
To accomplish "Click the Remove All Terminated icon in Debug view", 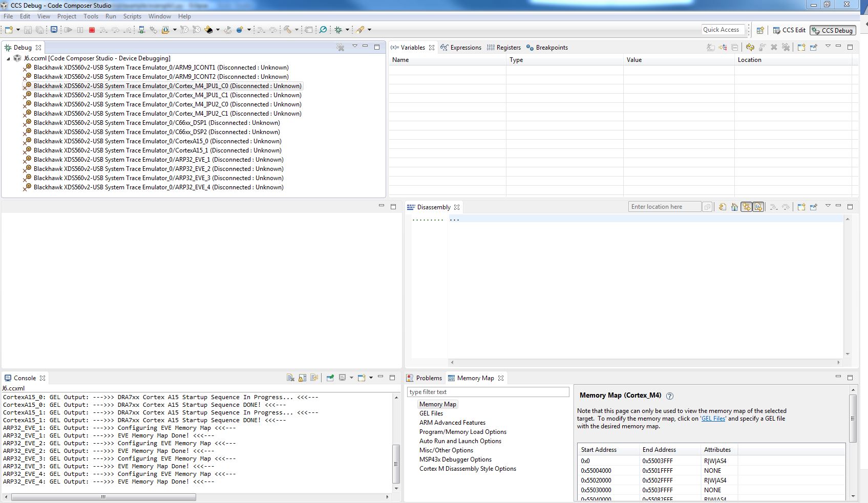I will [341, 48].
